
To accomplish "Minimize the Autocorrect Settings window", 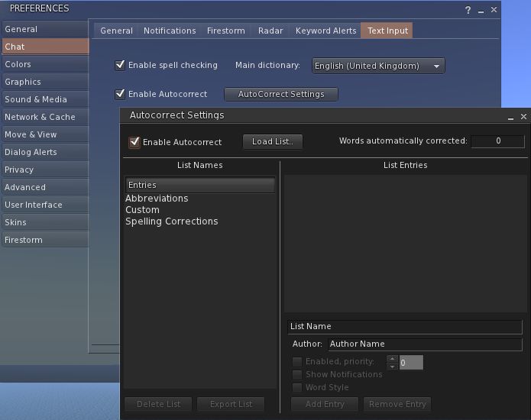I will (510, 117).
